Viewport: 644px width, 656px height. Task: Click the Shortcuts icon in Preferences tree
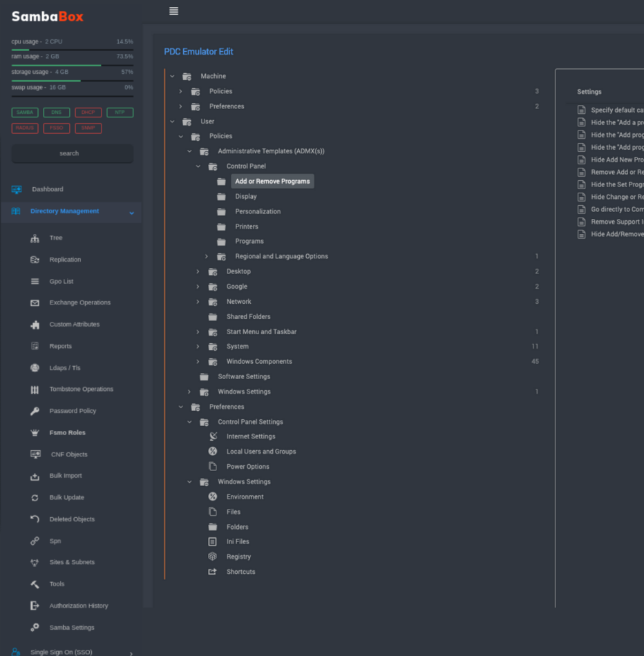pyautogui.click(x=213, y=572)
